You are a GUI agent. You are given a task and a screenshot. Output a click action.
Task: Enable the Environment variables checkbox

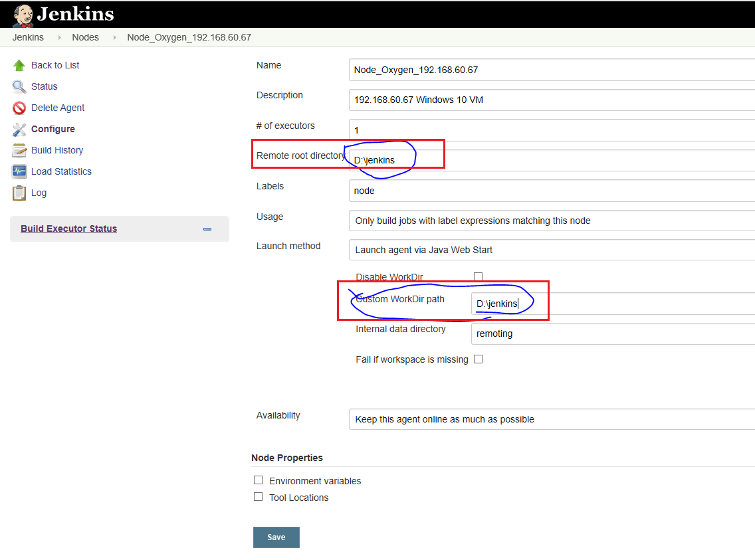(259, 480)
